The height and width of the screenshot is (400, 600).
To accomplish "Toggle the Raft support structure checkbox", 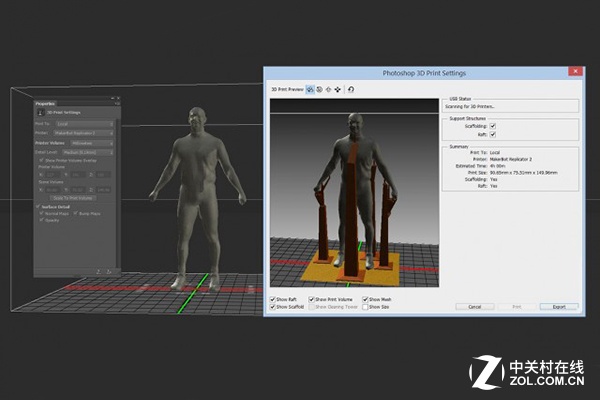I will tap(492, 133).
